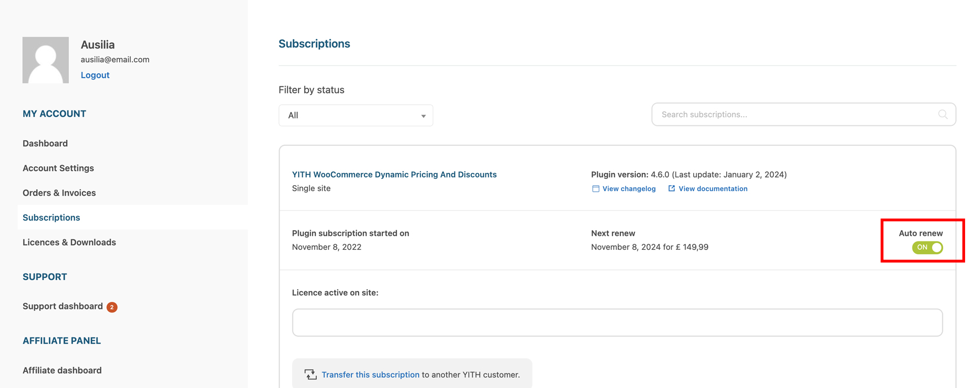Screen dimensions: 980x388
Task: Click the Plugin version 4.6.0 text
Action: coord(689,174)
